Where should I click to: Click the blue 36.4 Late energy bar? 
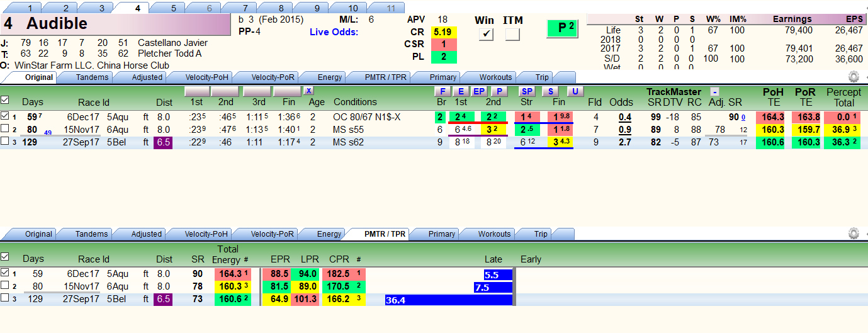449,300
